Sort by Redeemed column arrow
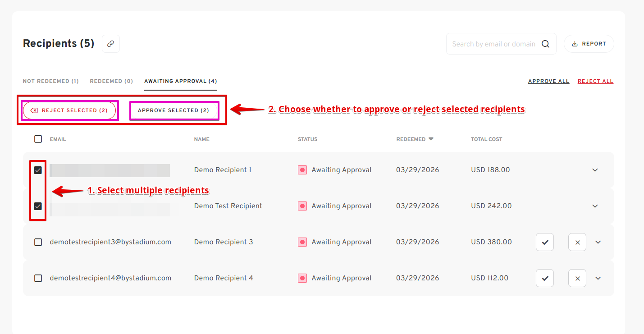Viewport: 644px width, 334px height. (x=431, y=139)
